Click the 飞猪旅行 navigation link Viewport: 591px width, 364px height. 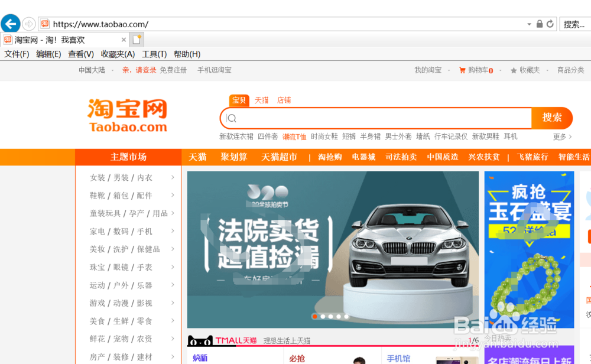click(x=532, y=157)
